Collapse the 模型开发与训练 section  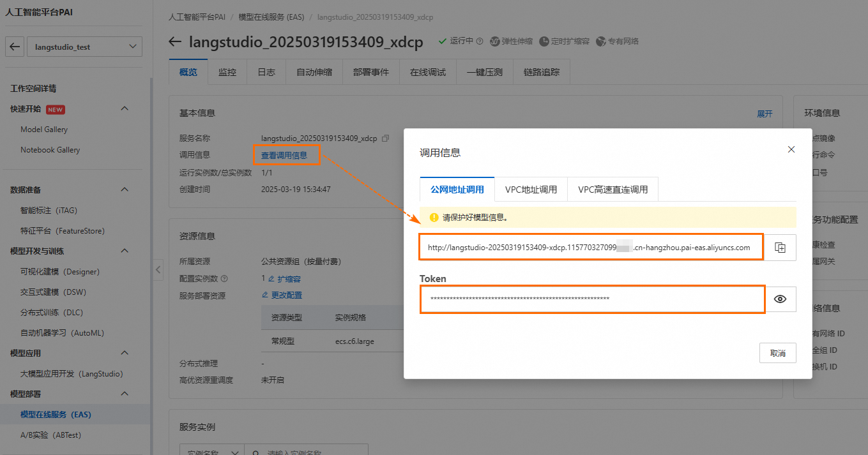pos(125,251)
